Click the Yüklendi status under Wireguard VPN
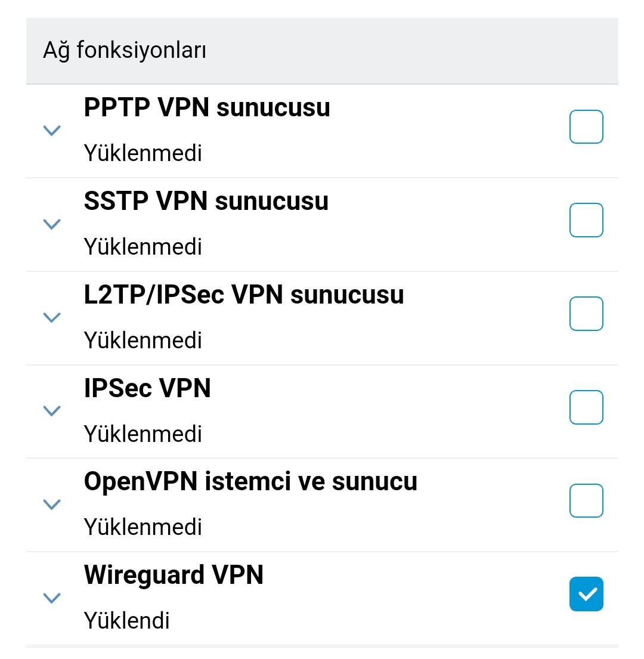This screenshot has height=659, width=644. coord(127,620)
